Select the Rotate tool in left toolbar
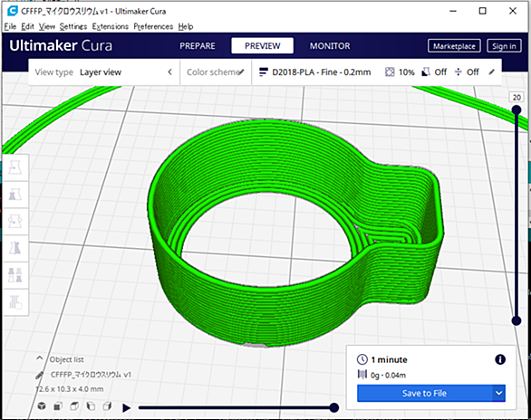Viewport: 531px width, 420px height. (x=14, y=222)
